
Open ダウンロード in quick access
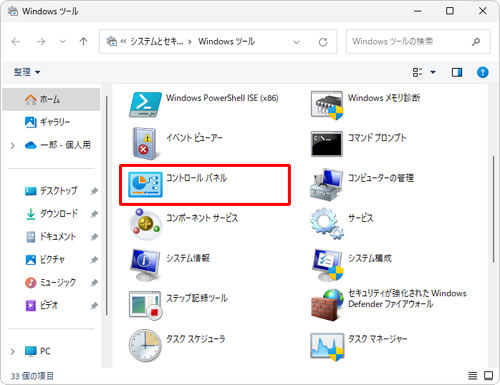[x=51, y=214]
